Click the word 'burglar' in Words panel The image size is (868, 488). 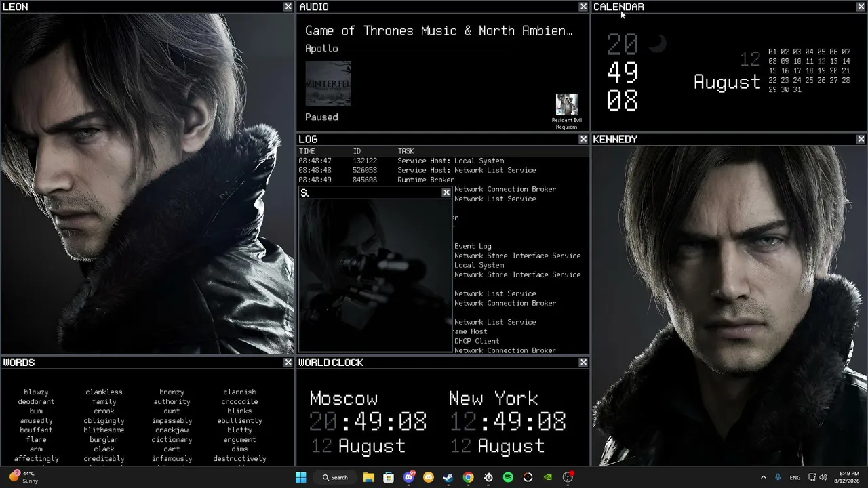[104, 439]
